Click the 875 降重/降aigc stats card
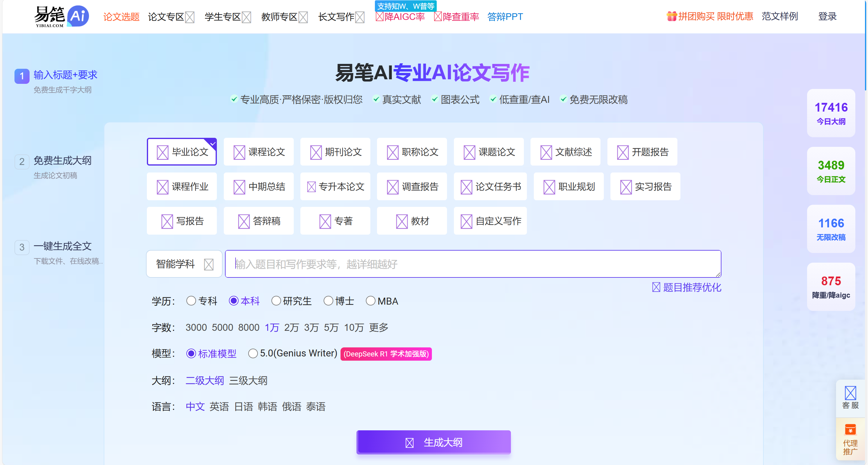Viewport: 868px width, 465px height. [x=831, y=287]
